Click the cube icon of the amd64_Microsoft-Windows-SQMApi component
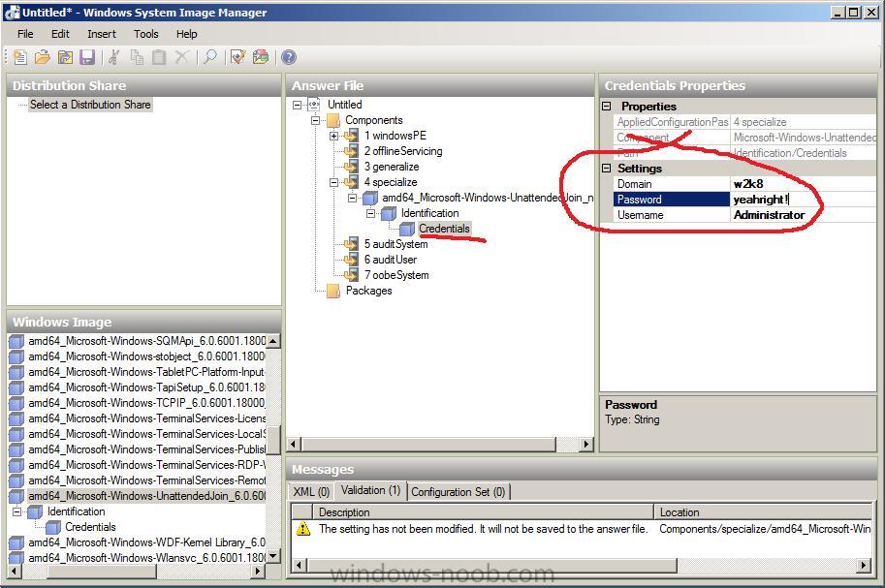The image size is (885, 588). pos(16,341)
